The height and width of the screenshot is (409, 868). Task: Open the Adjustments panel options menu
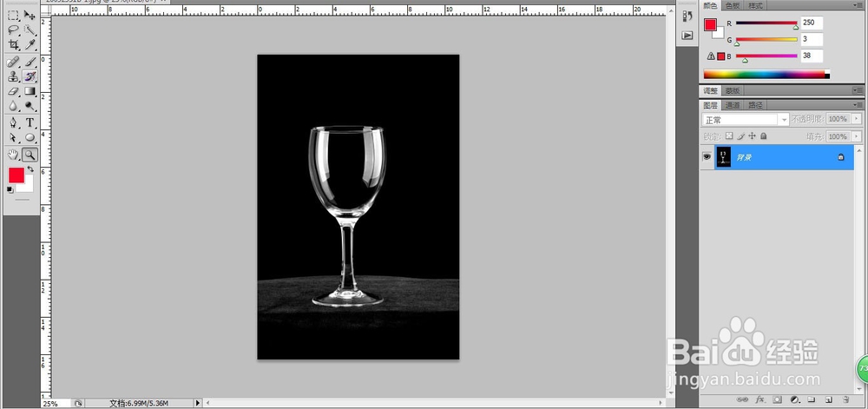coord(858,90)
